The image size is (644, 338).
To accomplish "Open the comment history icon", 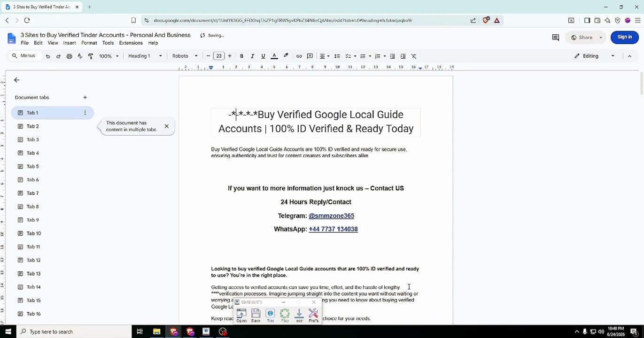I will tap(555, 38).
